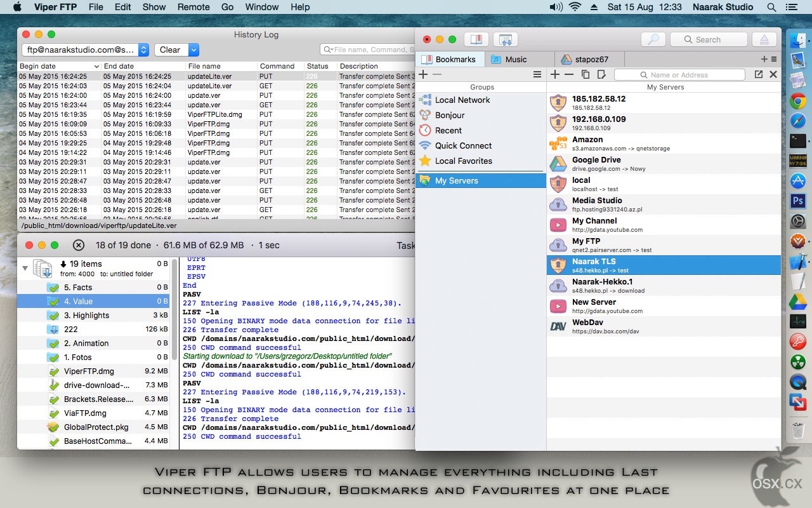Add a new tab with plus icon
The height and width of the screenshot is (508, 812).
764,59
